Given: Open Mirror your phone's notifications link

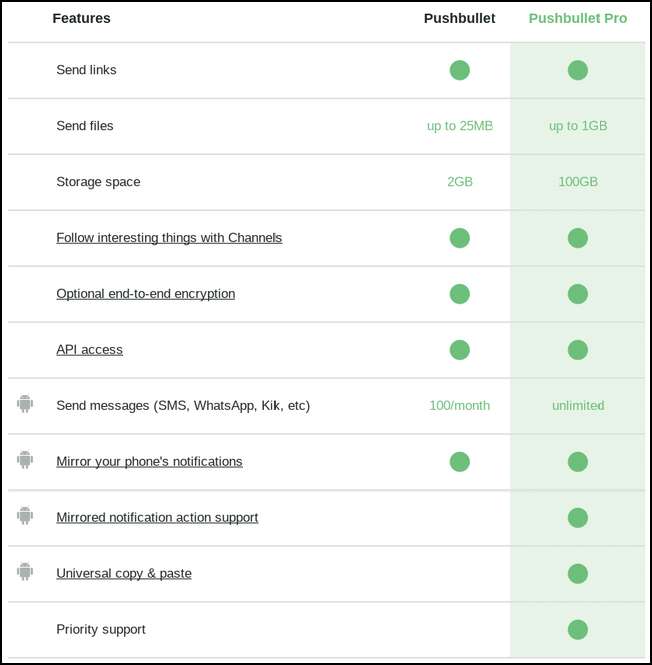Looking at the screenshot, I should coord(149,462).
